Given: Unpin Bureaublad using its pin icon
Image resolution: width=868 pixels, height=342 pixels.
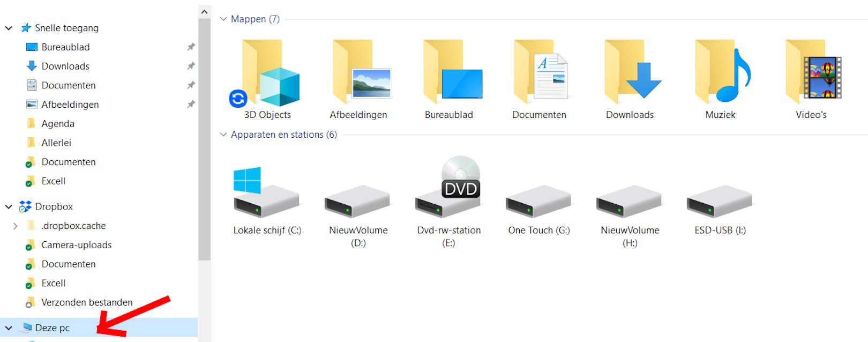Looking at the screenshot, I should coord(191,47).
